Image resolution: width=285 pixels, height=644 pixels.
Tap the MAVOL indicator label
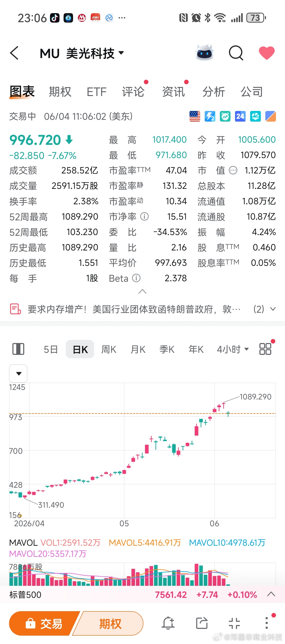click(x=23, y=543)
